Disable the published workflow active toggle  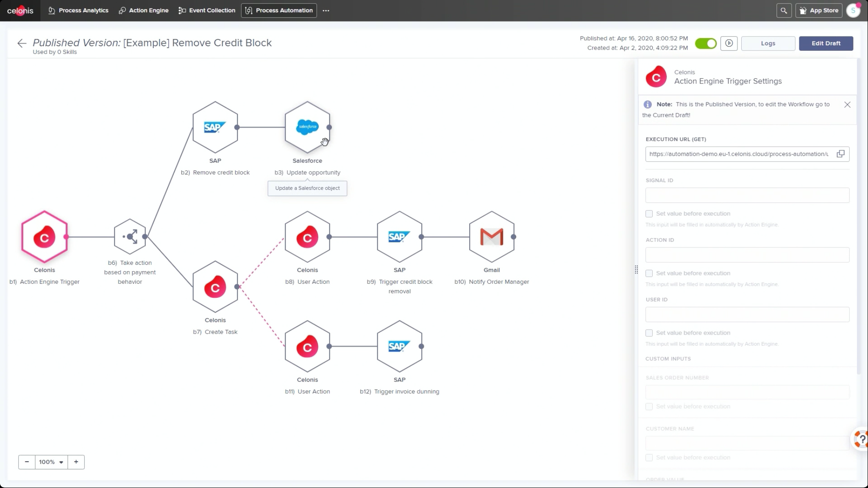(706, 43)
